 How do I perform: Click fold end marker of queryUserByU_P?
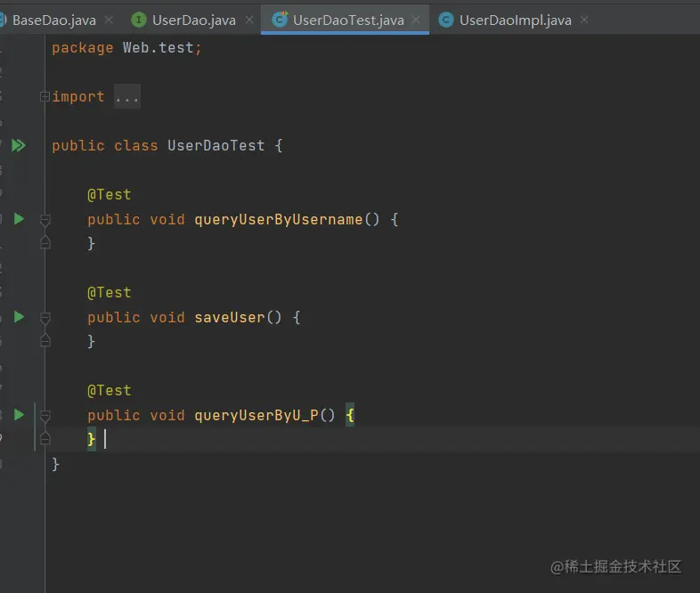pos(45,439)
